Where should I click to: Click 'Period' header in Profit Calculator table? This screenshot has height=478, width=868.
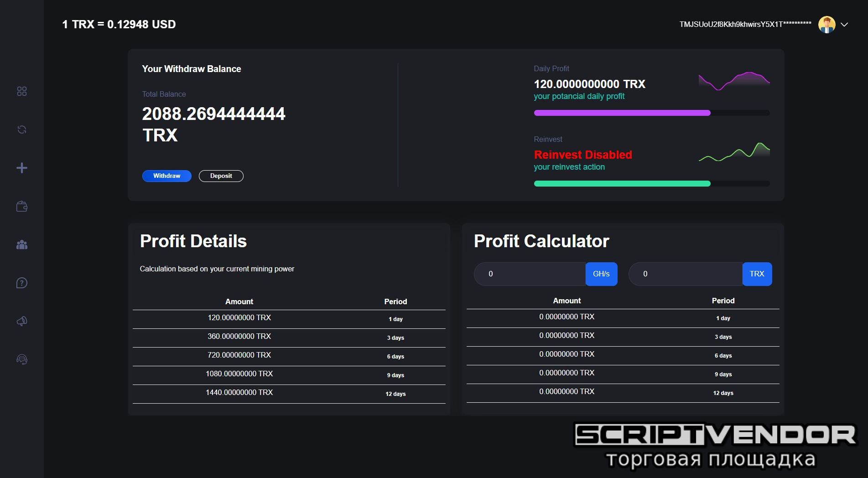coord(723,301)
